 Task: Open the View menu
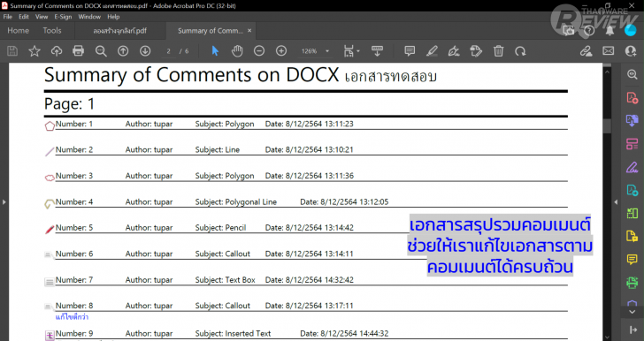(42, 17)
